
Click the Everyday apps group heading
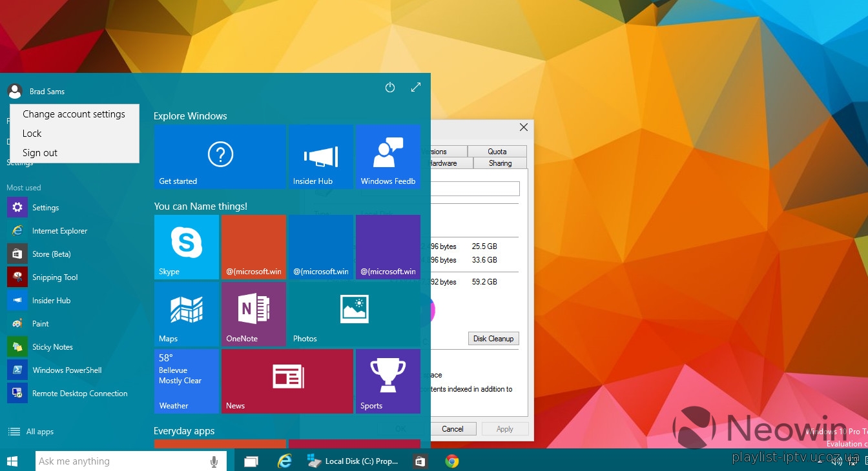click(x=184, y=431)
